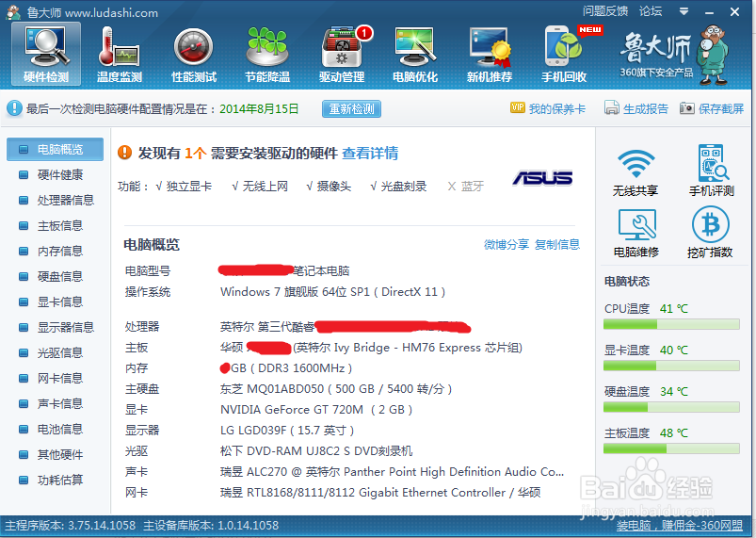
Task: Click the 生成报告 printer icon
Action: click(611, 108)
